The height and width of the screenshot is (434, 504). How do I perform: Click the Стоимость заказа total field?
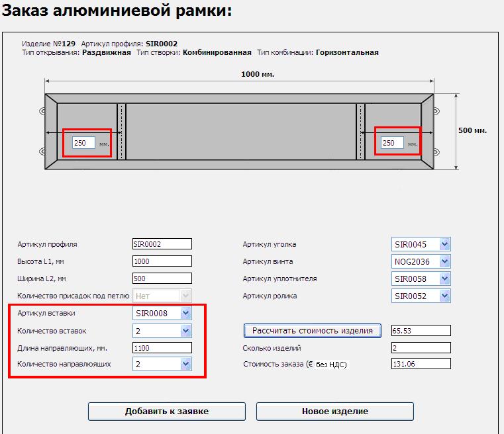point(421,363)
